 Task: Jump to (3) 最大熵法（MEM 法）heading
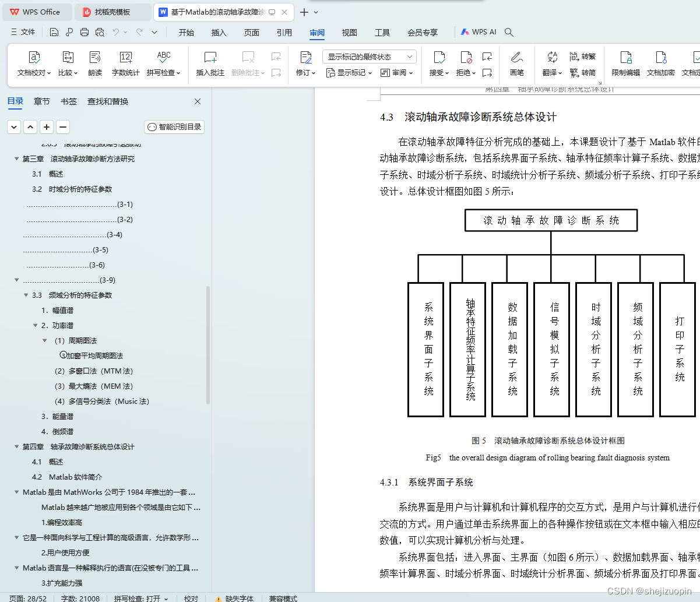pyautogui.click(x=94, y=386)
